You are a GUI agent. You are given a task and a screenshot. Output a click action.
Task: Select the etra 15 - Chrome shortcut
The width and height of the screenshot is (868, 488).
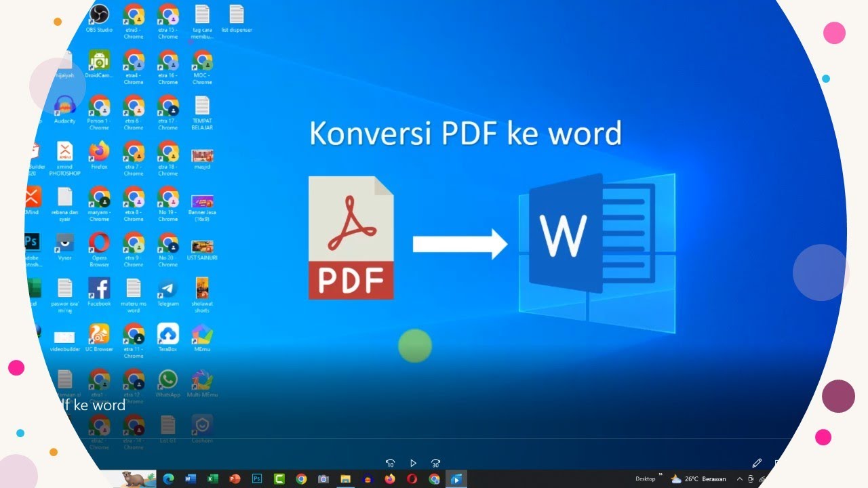(x=168, y=22)
